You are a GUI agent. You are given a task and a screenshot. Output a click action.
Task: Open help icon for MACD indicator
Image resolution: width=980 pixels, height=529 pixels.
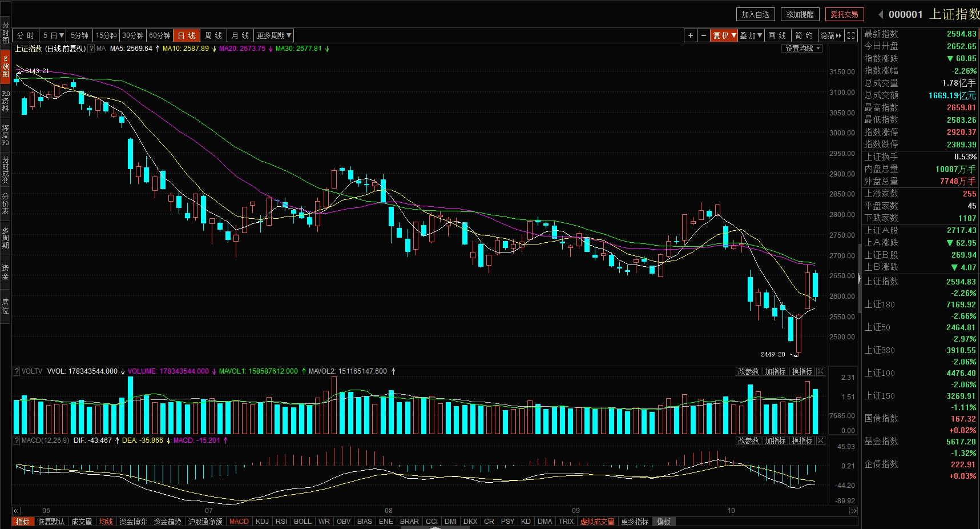click(17, 440)
